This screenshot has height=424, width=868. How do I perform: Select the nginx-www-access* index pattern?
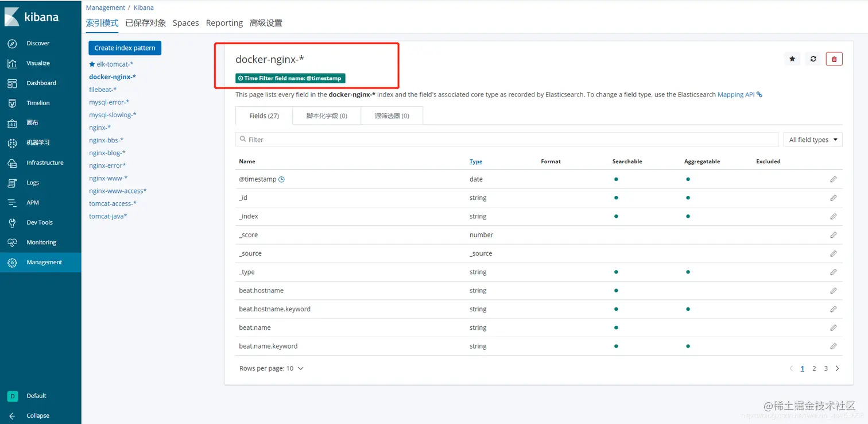(x=118, y=191)
